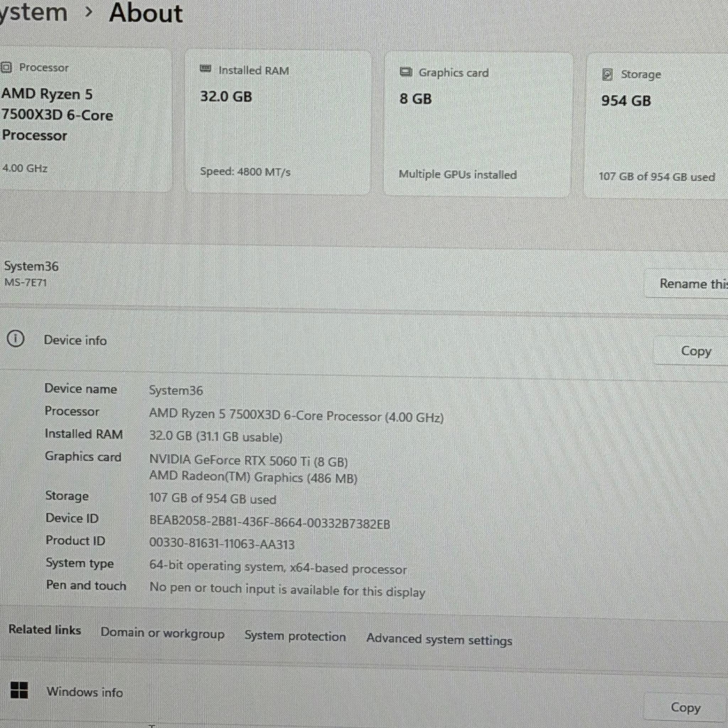The image size is (728, 728).
Task: Select the bold 32.0 GB value in the RAM card
Action: click(x=226, y=96)
